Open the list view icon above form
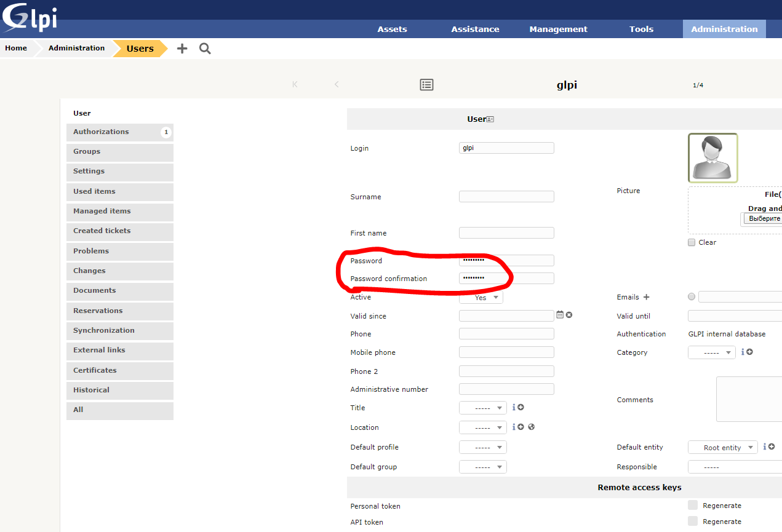Image resolution: width=782 pixels, height=532 pixels. tap(427, 85)
